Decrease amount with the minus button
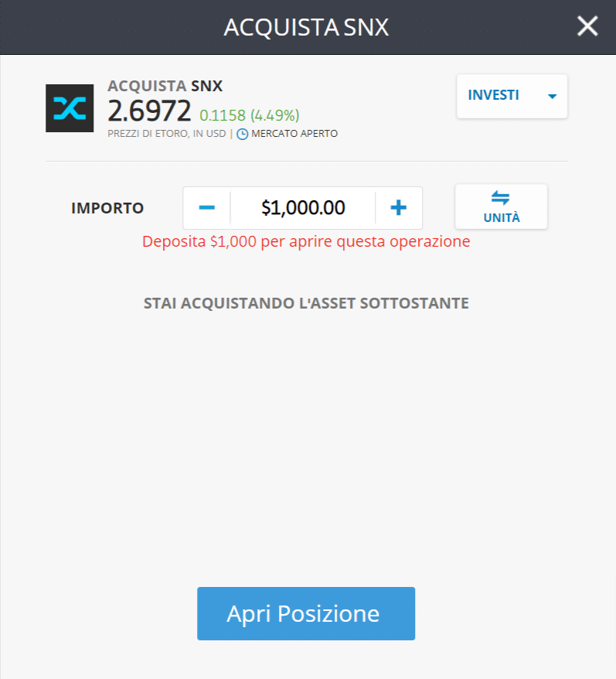This screenshot has width=616, height=679. [x=207, y=208]
